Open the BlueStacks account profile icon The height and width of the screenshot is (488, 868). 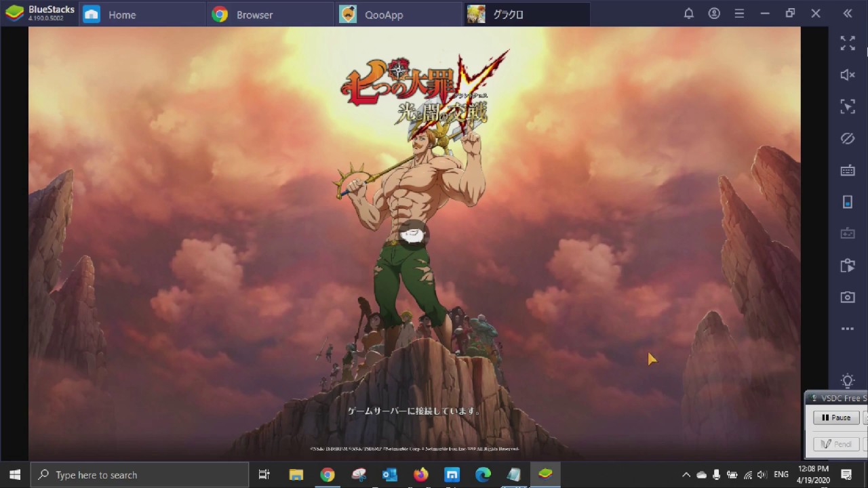tap(714, 14)
